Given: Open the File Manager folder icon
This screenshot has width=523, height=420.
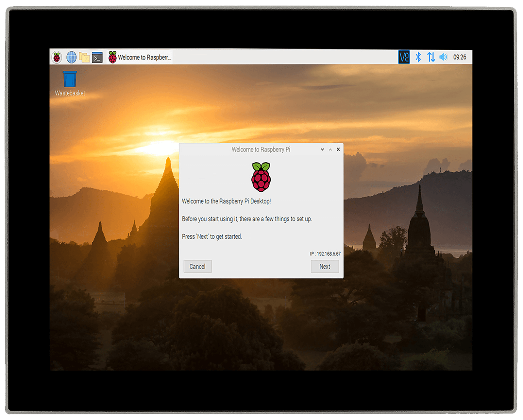Looking at the screenshot, I should [84, 57].
